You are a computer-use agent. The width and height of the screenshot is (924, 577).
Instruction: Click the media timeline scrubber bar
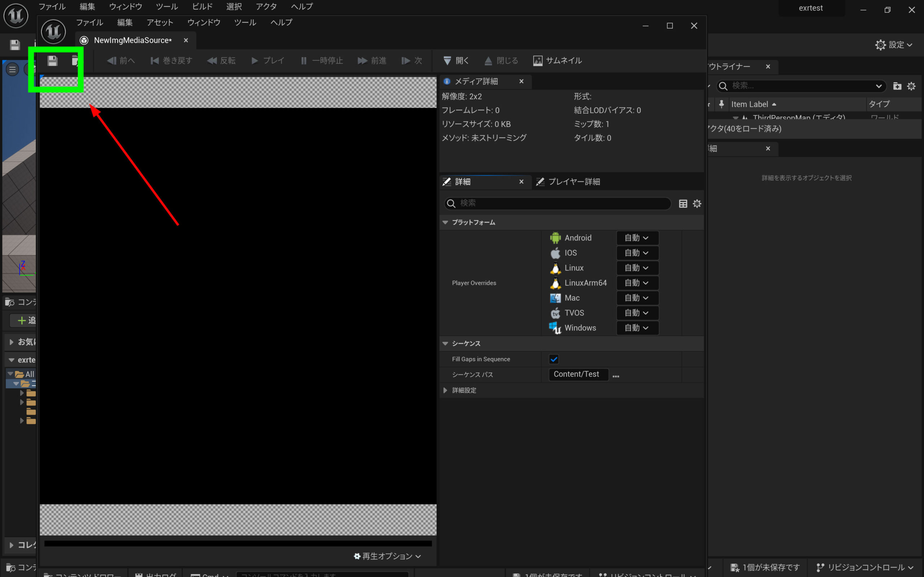pyautogui.click(x=237, y=543)
